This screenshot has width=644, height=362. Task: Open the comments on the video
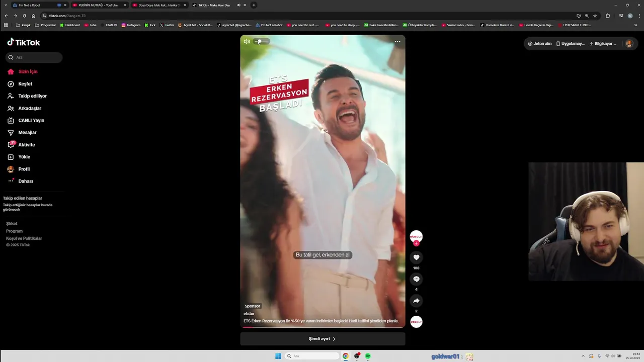416,279
